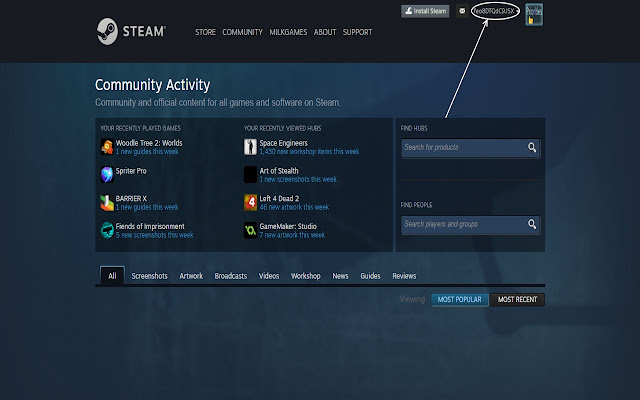Viewport: 640px width, 400px height.
Task: Click the Left 4 Dead 2 hub icon
Action: point(251,202)
